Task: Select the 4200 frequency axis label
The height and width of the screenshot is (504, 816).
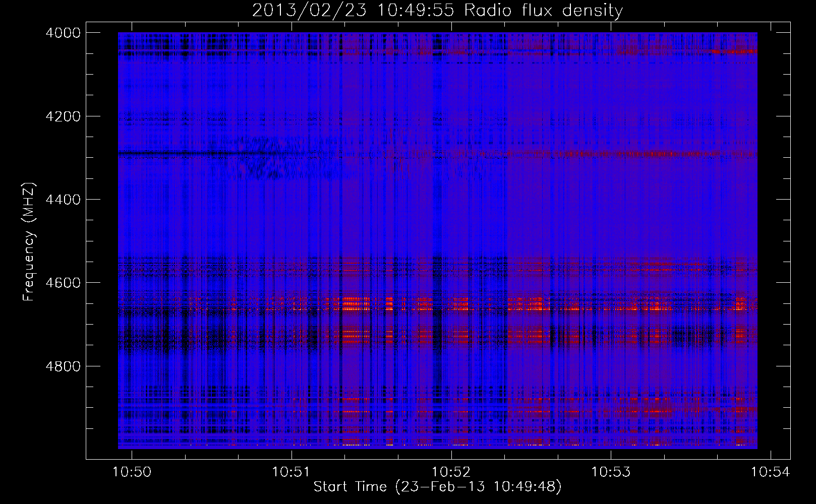Action: 63,116
